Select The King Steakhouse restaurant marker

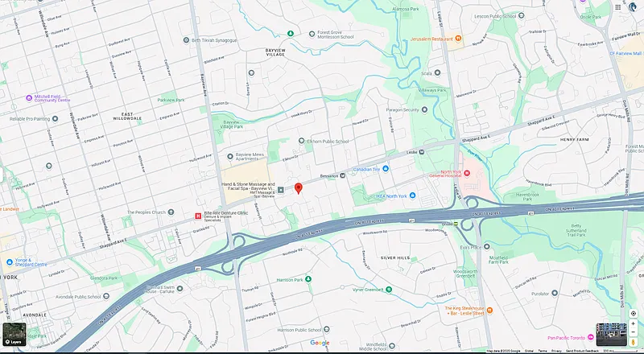pos(489,310)
